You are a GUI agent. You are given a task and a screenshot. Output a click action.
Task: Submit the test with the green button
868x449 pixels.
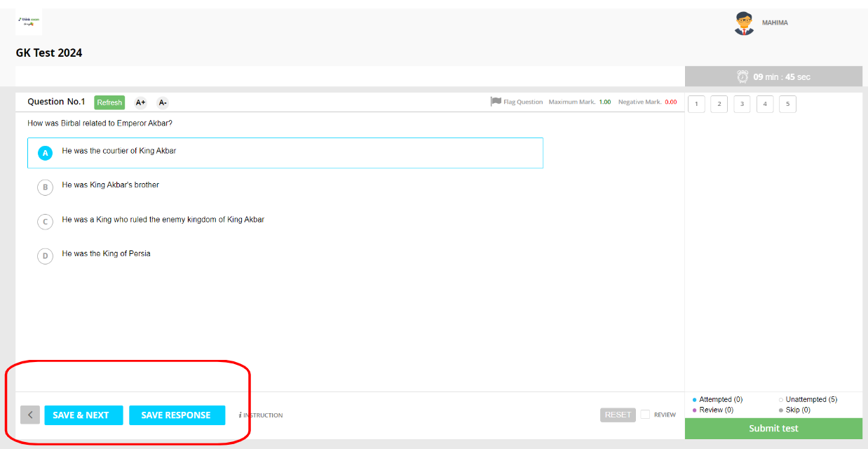click(x=773, y=429)
